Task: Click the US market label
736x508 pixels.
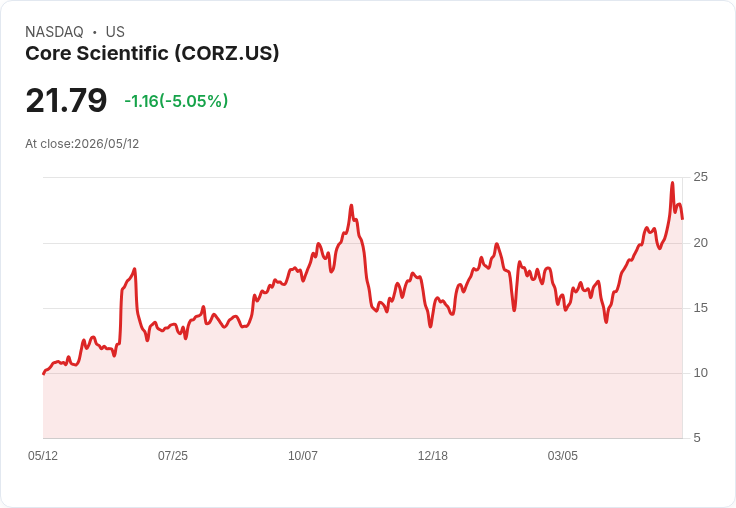Action: 115,32
